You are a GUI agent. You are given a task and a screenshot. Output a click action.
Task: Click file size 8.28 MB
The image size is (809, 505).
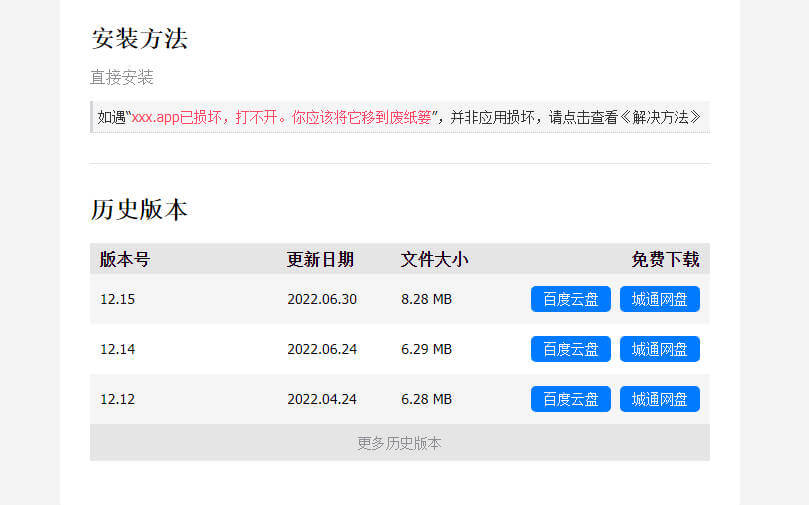coord(427,299)
